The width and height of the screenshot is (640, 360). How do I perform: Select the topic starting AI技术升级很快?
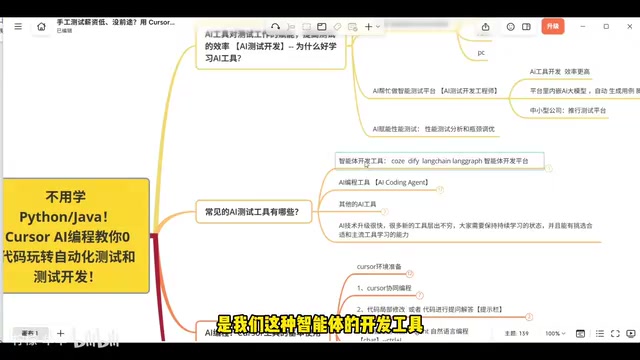pos(465,230)
